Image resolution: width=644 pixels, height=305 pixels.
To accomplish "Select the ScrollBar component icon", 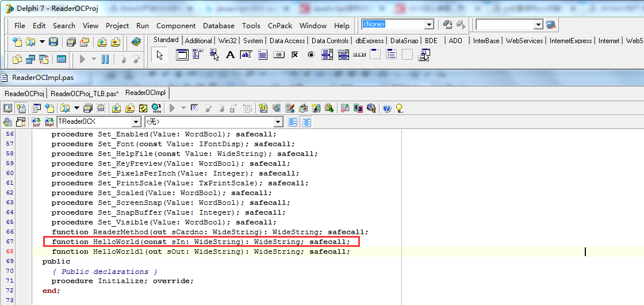I will [x=359, y=54].
